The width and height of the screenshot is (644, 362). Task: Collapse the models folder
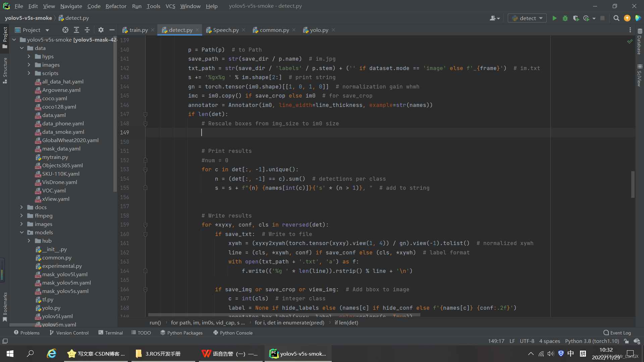coord(21,232)
